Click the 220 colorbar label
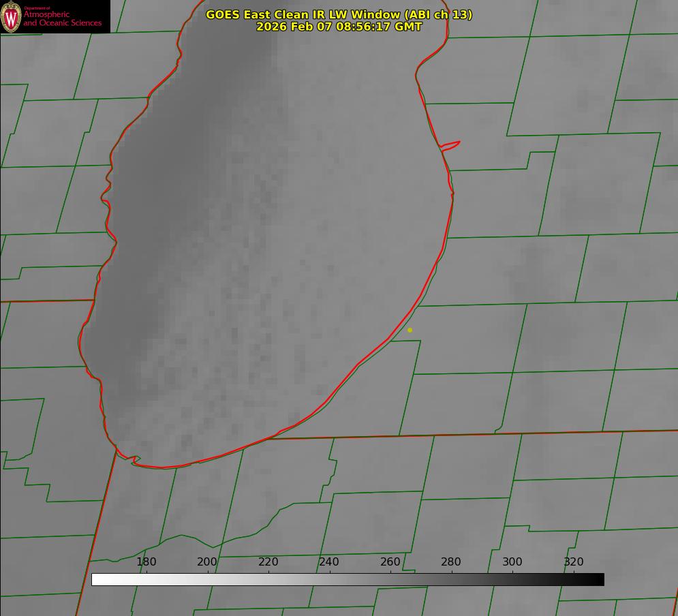 268,561
